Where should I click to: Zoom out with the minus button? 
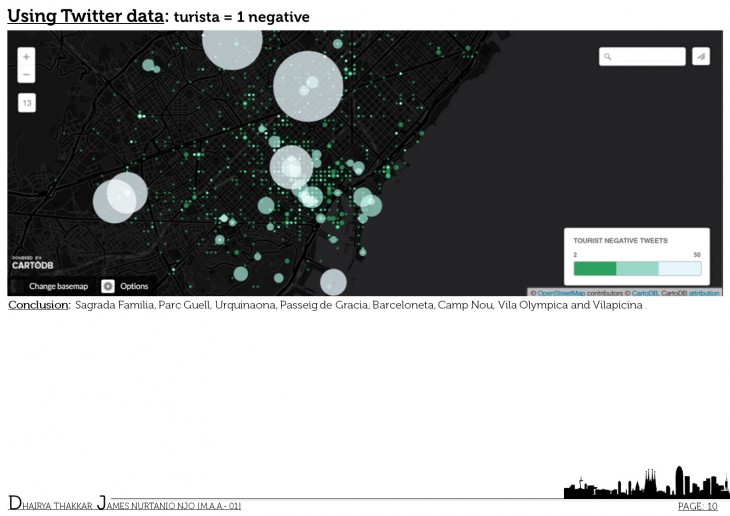[26, 75]
